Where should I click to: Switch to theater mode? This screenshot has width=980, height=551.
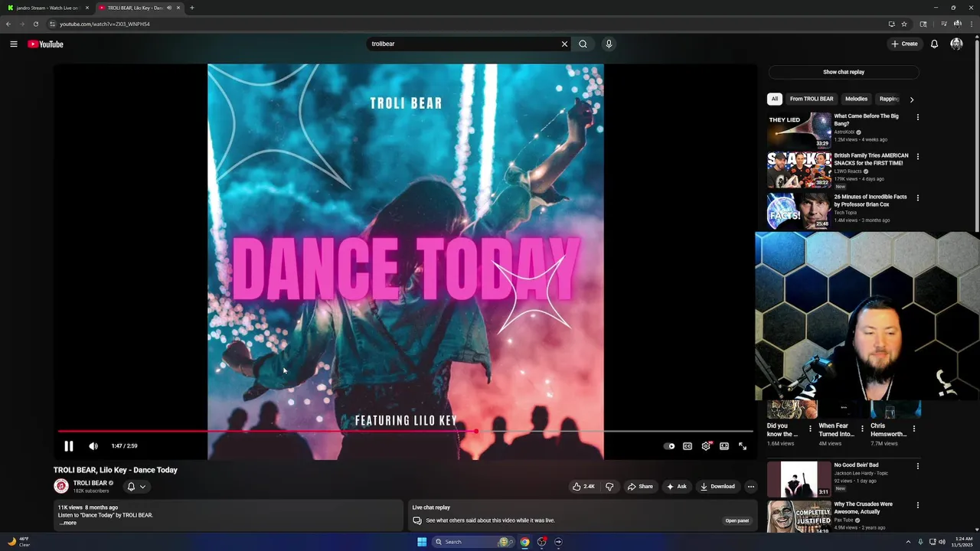pos(724,446)
